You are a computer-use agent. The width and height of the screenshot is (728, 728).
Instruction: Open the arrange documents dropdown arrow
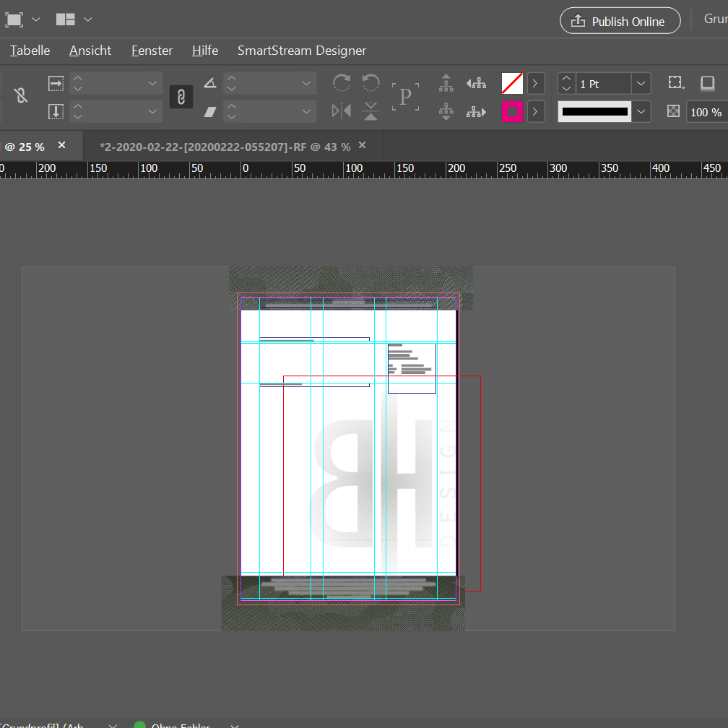(88, 19)
